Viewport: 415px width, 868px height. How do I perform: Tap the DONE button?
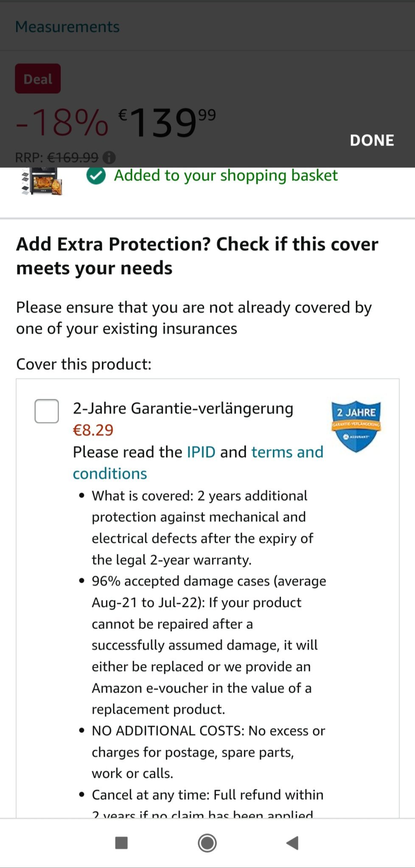pyautogui.click(x=372, y=140)
